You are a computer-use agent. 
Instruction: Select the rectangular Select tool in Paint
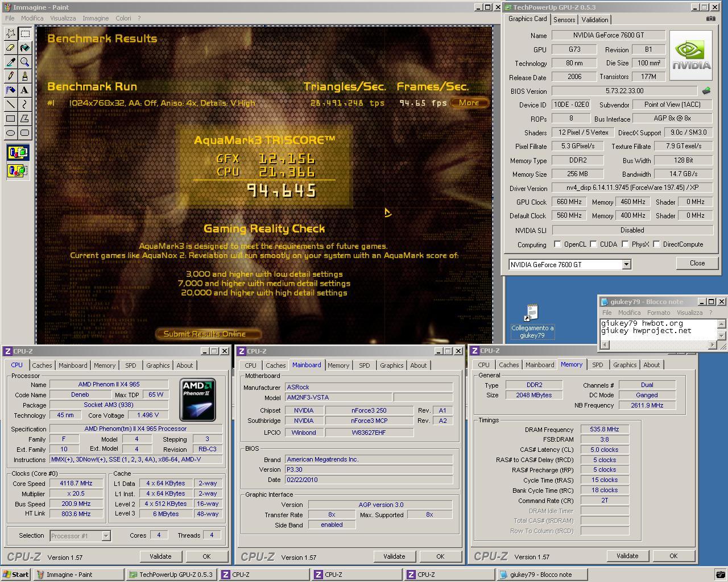click(x=24, y=34)
